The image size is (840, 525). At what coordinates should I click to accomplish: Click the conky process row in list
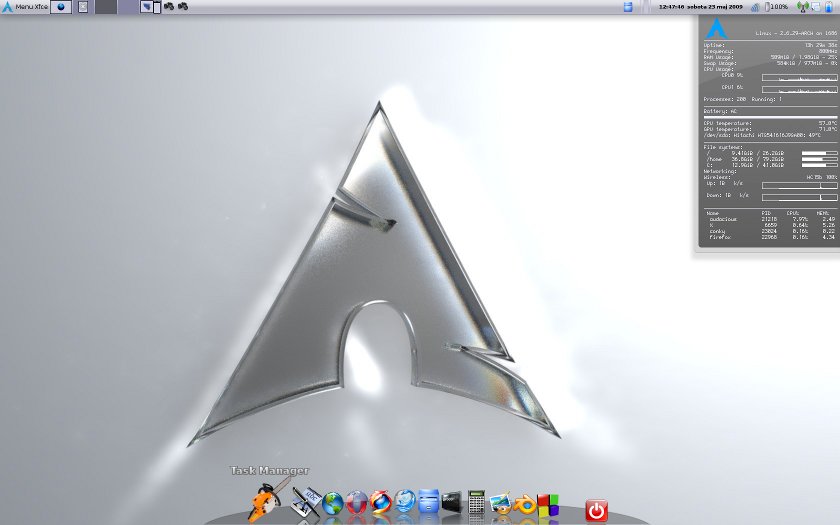coord(770,231)
